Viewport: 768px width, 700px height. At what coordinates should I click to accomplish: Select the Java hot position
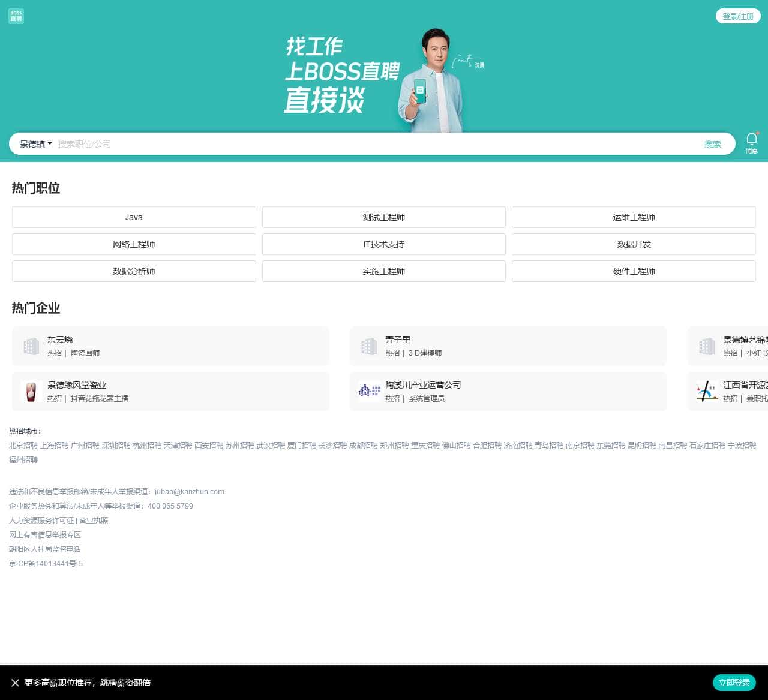coord(134,217)
